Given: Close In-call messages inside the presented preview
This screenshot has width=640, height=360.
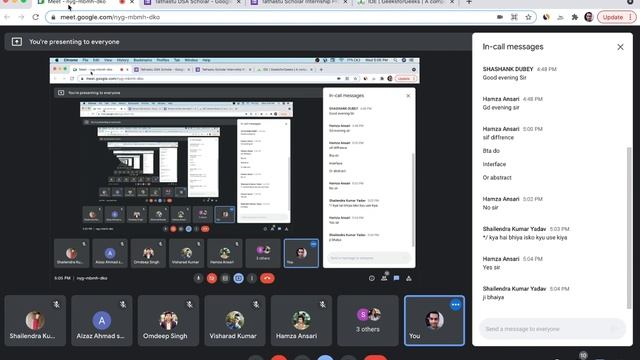Looking at the screenshot, I should click(408, 96).
